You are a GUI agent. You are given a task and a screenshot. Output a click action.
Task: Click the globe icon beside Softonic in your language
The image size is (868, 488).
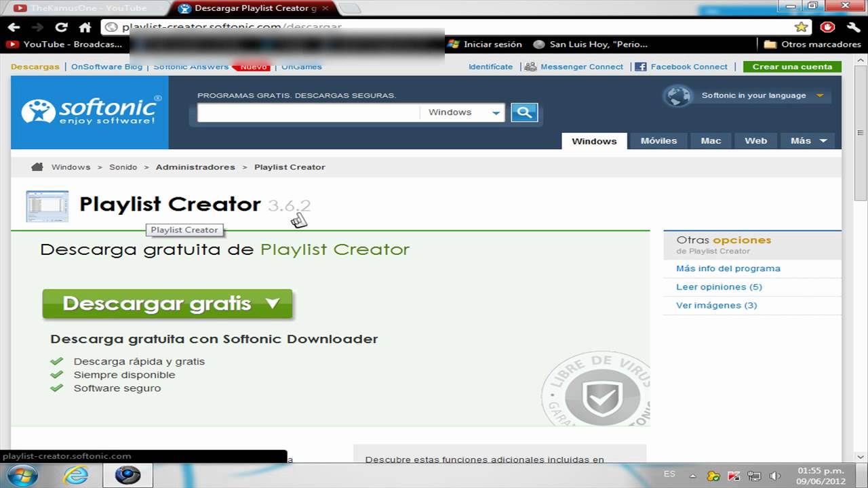(x=677, y=96)
